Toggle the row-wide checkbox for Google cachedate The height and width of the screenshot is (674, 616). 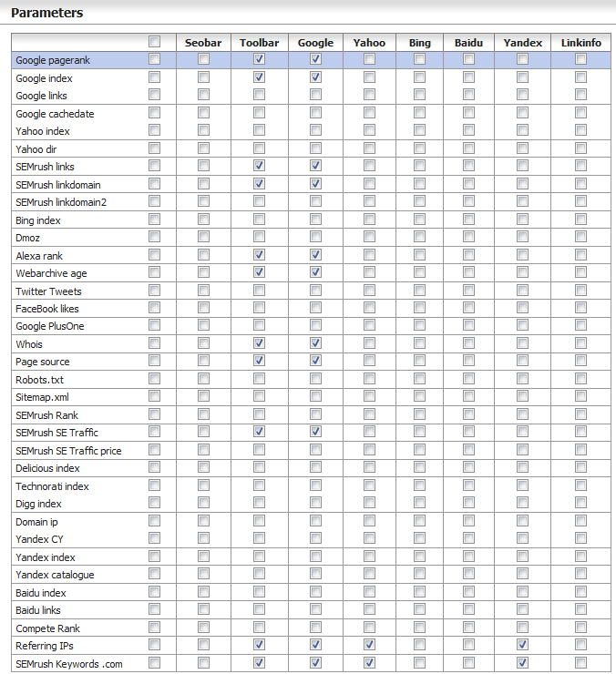pyautogui.click(x=154, y=113)
